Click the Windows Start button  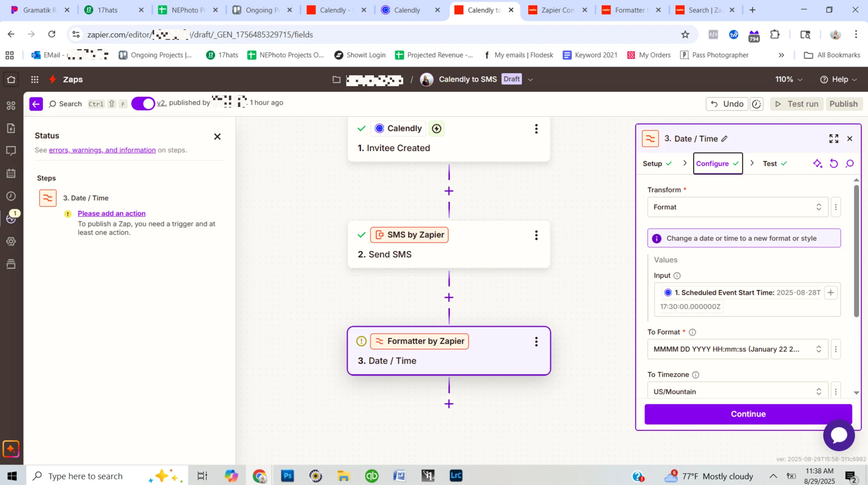click(x=12, y=475)
